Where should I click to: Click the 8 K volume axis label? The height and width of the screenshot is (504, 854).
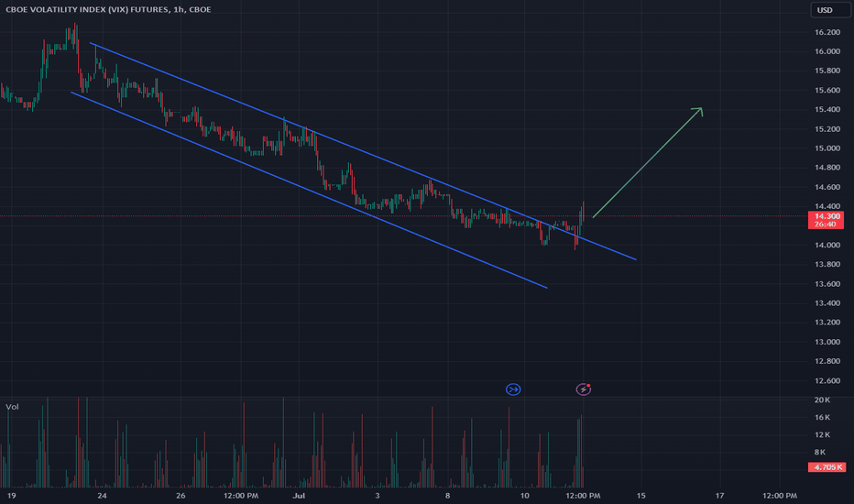tap(820, 453)
